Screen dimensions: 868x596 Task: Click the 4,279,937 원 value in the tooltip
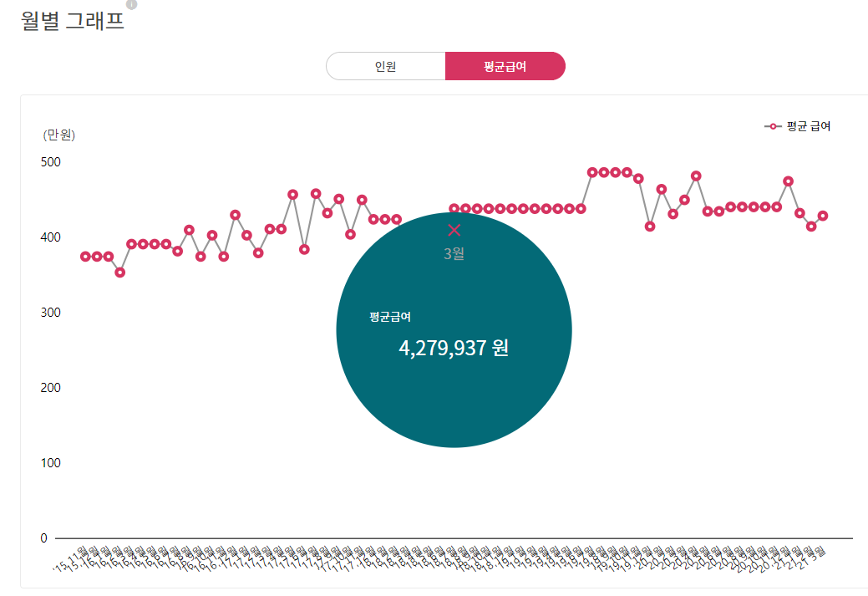pos(454,348)
